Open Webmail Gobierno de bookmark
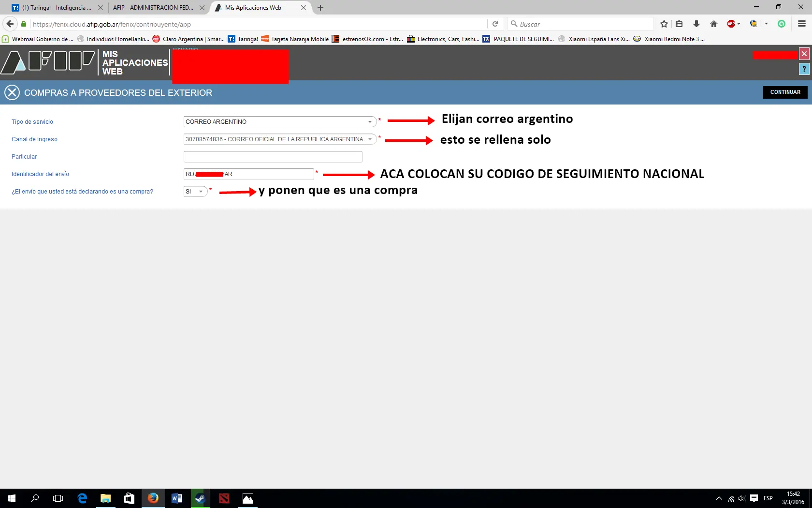 point(38,39)
